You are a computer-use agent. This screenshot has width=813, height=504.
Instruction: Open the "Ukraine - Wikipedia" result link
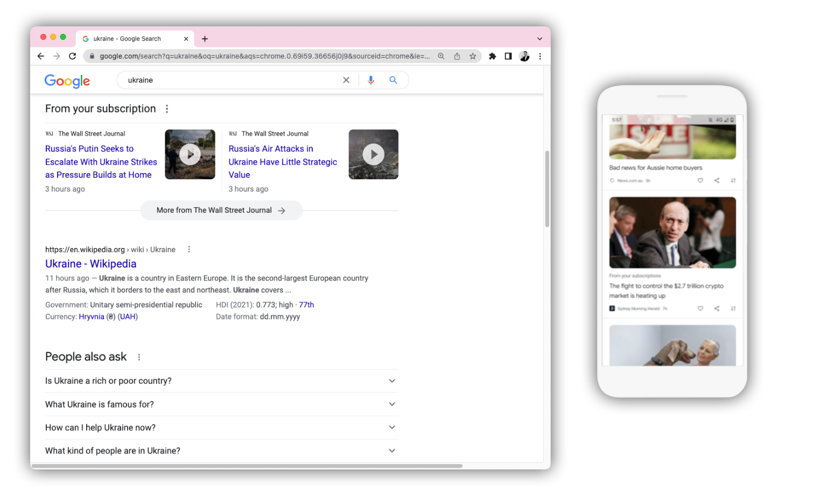[90, 264]
